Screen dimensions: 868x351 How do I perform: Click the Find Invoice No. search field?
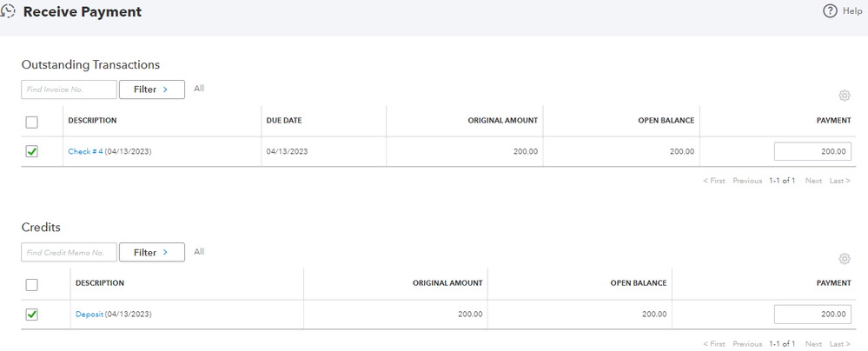[69, 89]
